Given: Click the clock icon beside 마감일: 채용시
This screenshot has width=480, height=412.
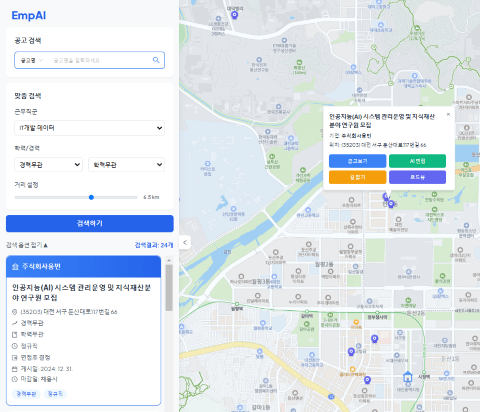Looking at the screenshot, I should pyautogui.click(x=14, y=379).
